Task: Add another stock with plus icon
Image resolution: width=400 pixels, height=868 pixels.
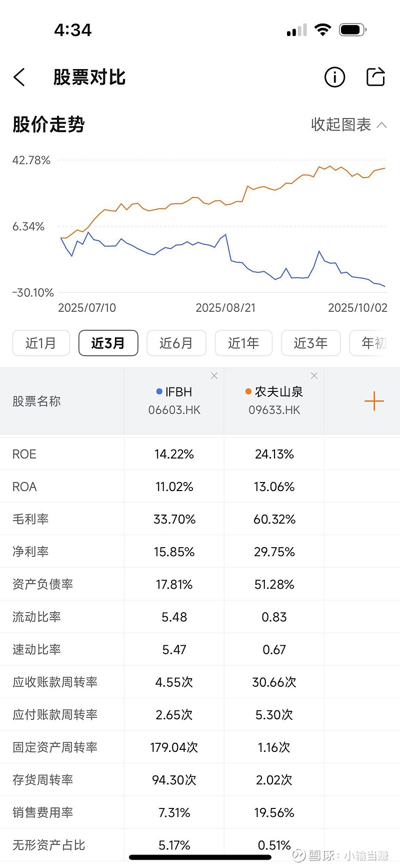Action: [x=374, y=401]
